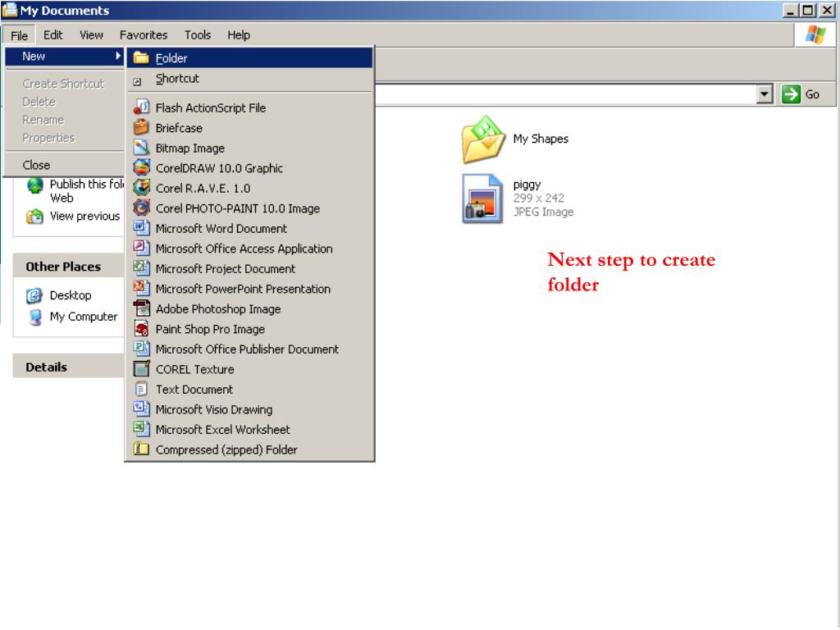
Task: Click the Briefcase icon
Action: 141,127
